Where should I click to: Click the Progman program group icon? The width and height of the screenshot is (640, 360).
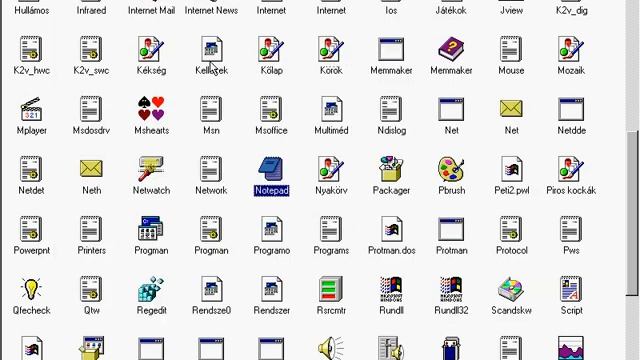pyautogui.click(x=151, y=229)
